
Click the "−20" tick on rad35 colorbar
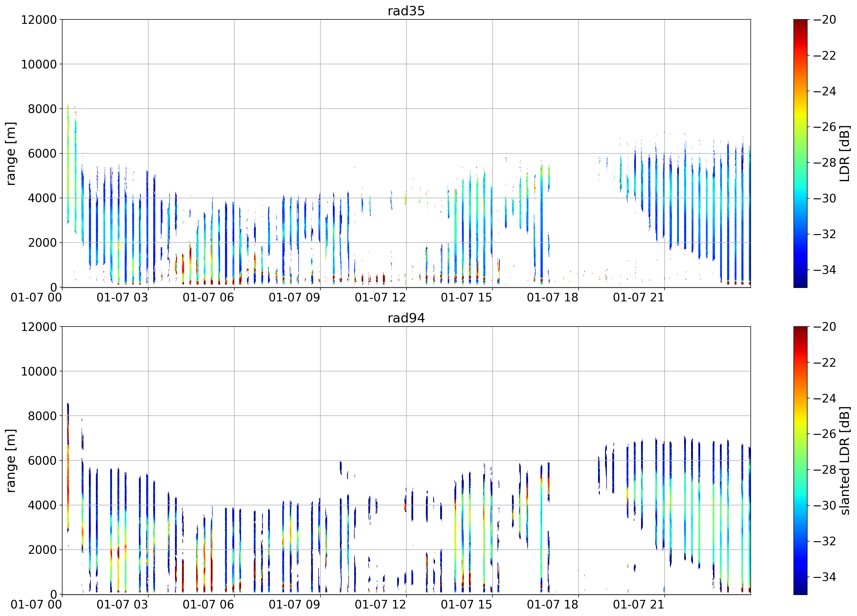tap(825, 20)
